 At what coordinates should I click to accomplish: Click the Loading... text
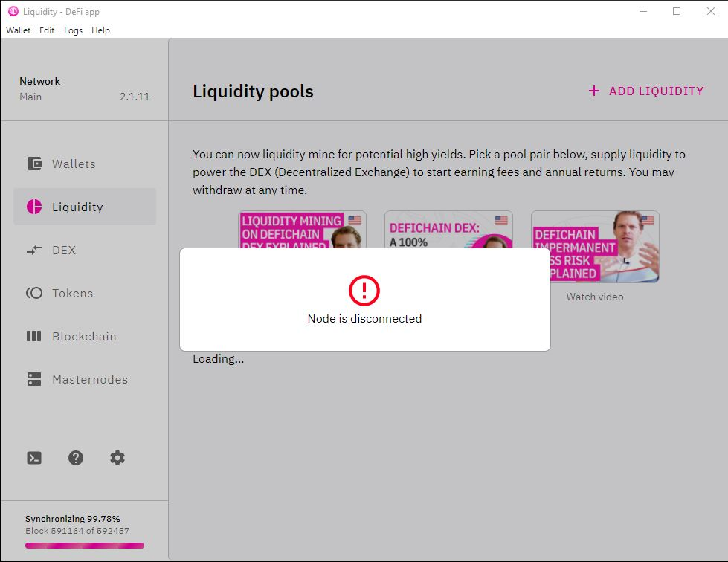[218, 359]
